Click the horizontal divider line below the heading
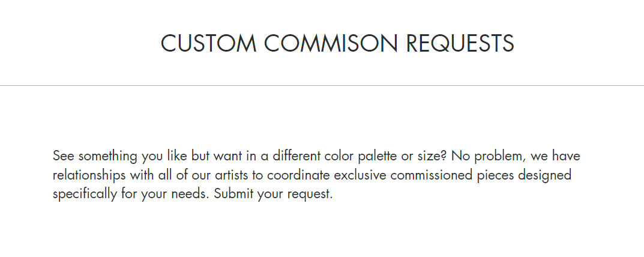The width and height of the screenshot is (644, 257). (322, 85)
